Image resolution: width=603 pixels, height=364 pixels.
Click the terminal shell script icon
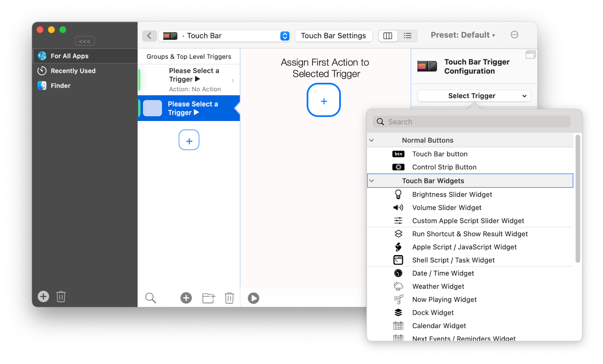[x=398, y=260]
